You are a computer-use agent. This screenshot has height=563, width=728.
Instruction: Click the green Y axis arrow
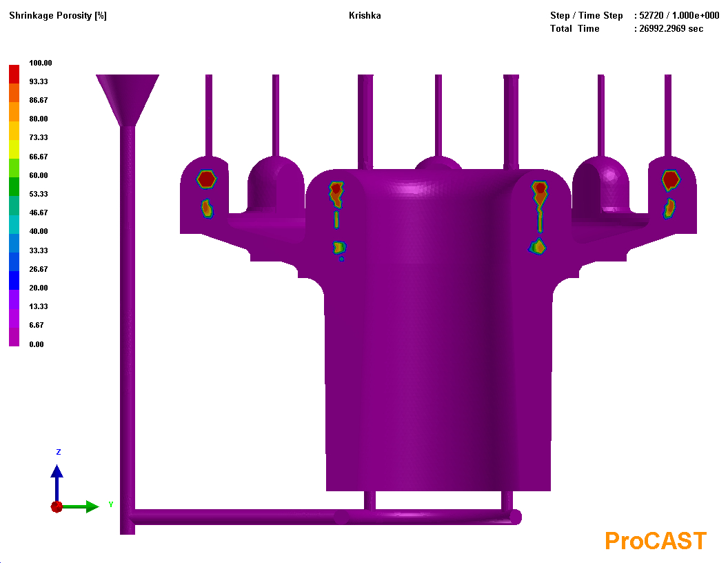(x=80, y=507)
